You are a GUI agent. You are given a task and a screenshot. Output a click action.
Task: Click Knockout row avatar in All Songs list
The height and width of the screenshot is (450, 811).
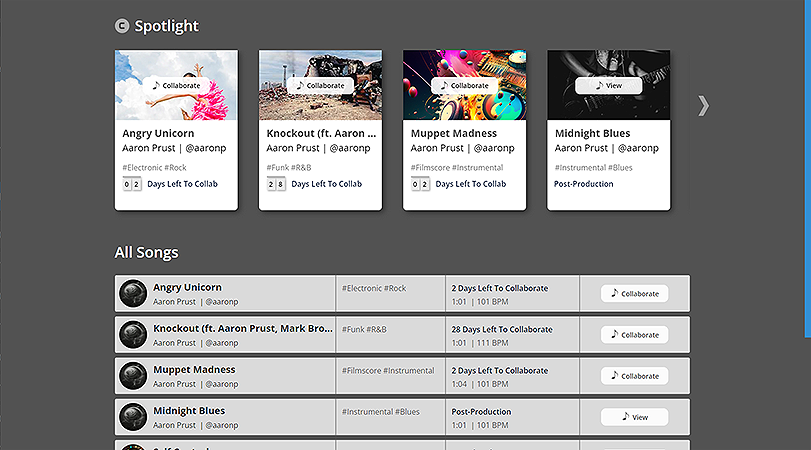coord(133,335)
